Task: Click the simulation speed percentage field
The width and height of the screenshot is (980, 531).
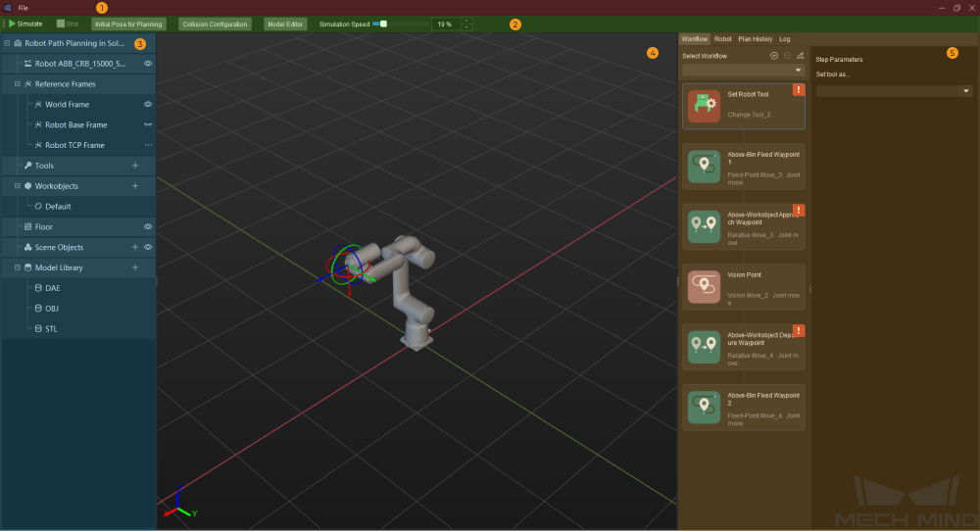Action: click(447, 24)
